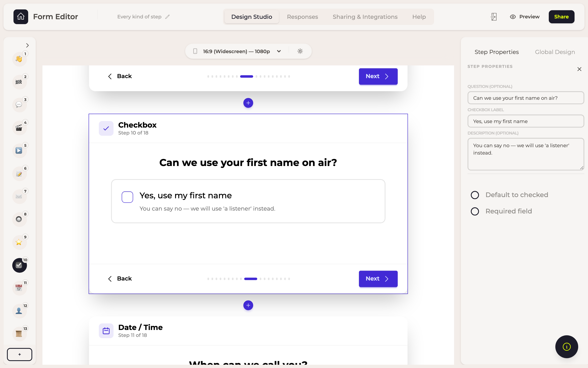Select step 7 envelope icon

tap(19, 196)
